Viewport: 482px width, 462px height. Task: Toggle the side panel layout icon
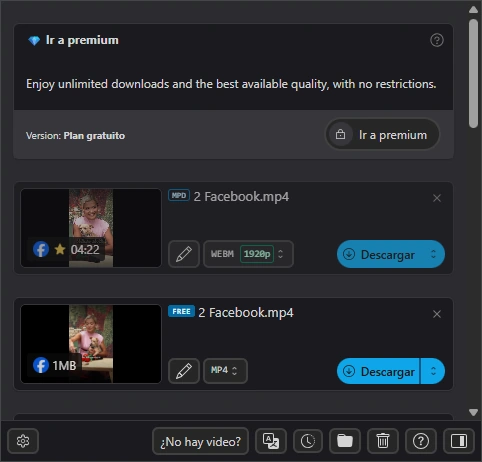click(459, 441)
